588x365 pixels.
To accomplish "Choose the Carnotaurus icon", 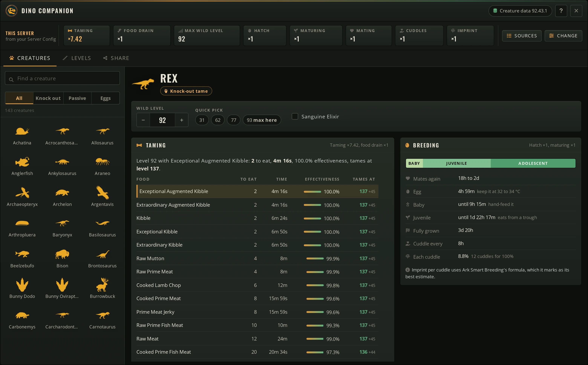I will point(102,315).
